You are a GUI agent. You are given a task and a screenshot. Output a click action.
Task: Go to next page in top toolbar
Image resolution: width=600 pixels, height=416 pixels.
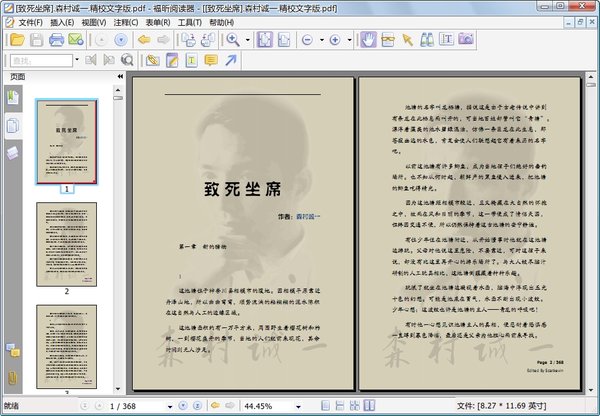[121, 40]
